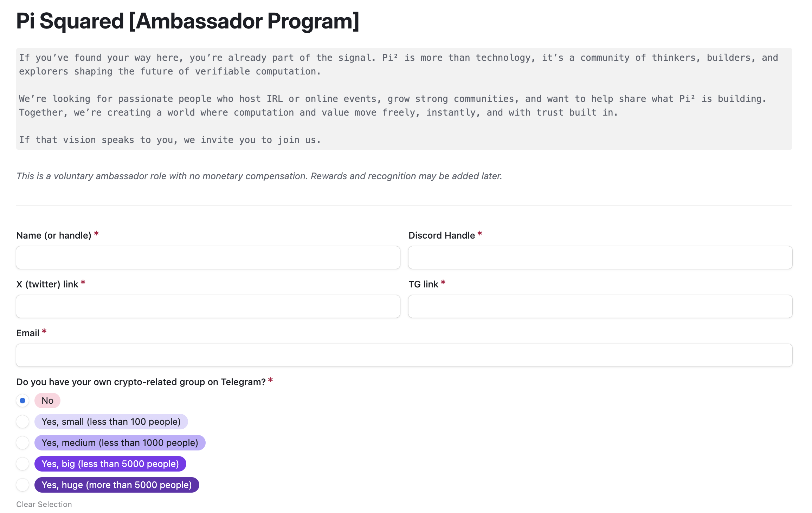Click the "Email" field label
The width and height of the screenshot is (812, 513).
click(x=28, y=333)
